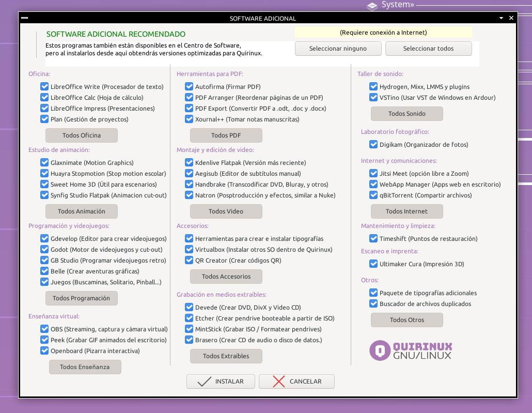Close the Software Adicional window
The height and width of the screenshot is (413, 532).
click(x=511, y=18)
